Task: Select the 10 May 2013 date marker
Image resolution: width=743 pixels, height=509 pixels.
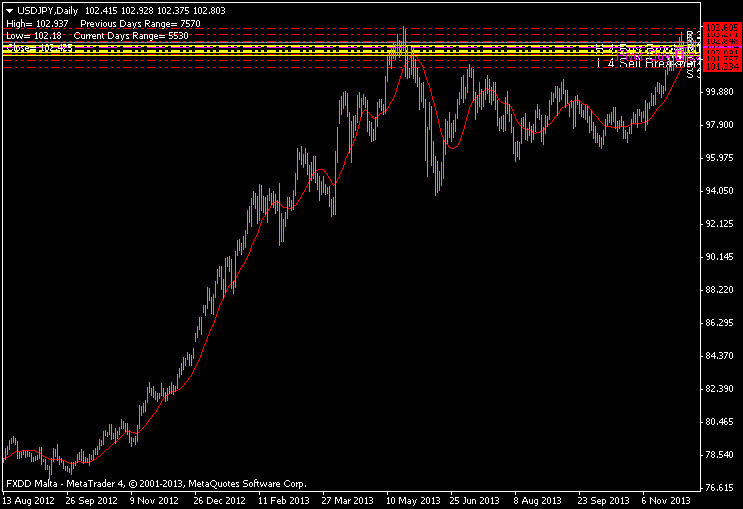Action: point(413,500)
